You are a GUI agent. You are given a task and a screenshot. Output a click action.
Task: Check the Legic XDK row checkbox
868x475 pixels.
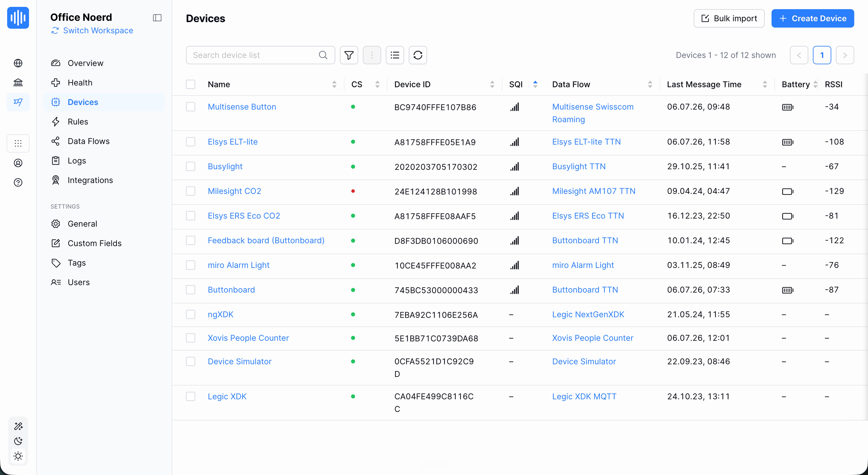pos(190,396)
